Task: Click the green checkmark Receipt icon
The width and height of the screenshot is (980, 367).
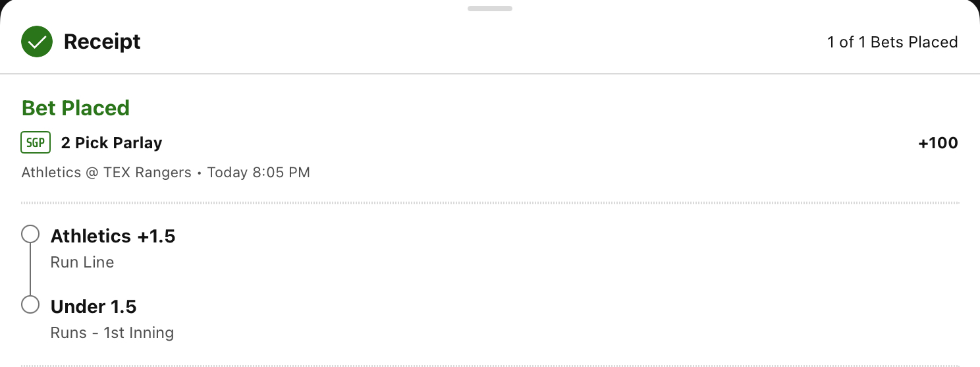Action: pyautogui.click(x=37, y=42)
